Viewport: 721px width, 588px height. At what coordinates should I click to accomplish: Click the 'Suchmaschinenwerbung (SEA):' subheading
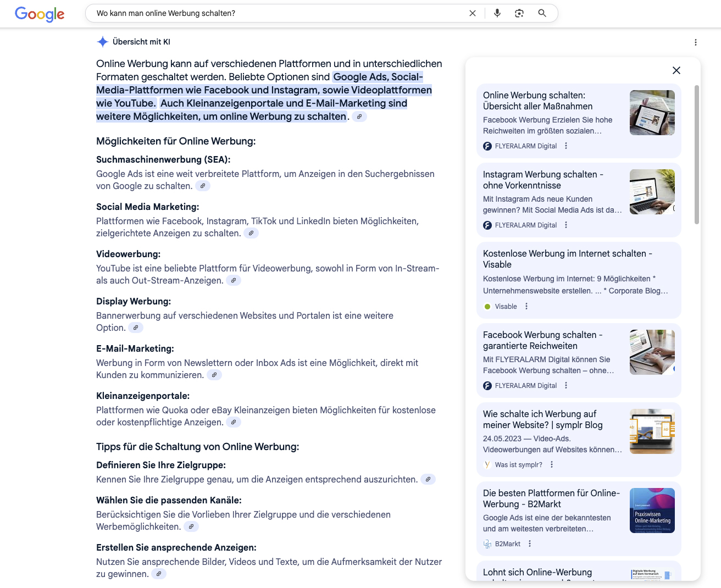pyautogui.click(x=163, y=160)
